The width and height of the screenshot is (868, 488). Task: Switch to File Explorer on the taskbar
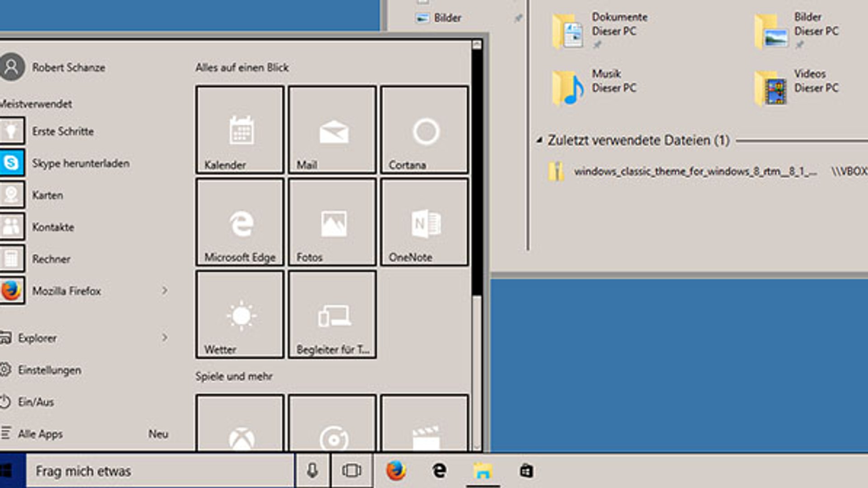483,471
